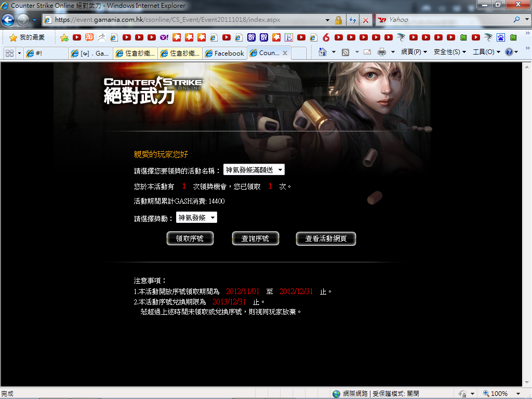Add page to favorites bar with star-arrow icon
532x399 pixels.
coord(64,37)
